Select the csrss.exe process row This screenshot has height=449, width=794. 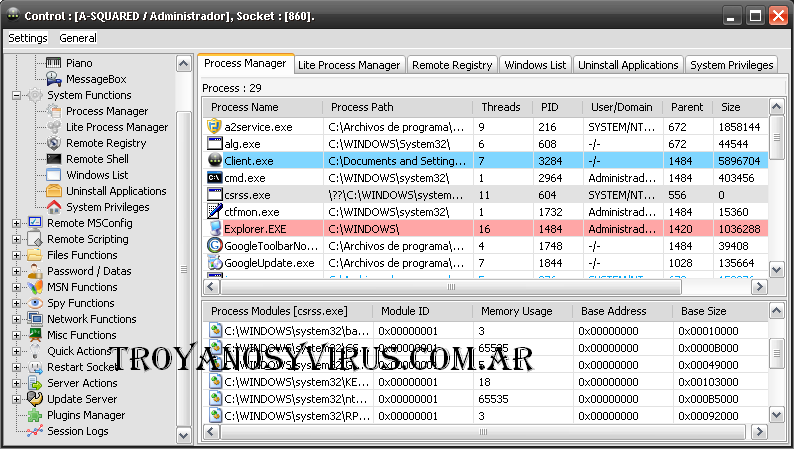(x=486, y=195)
